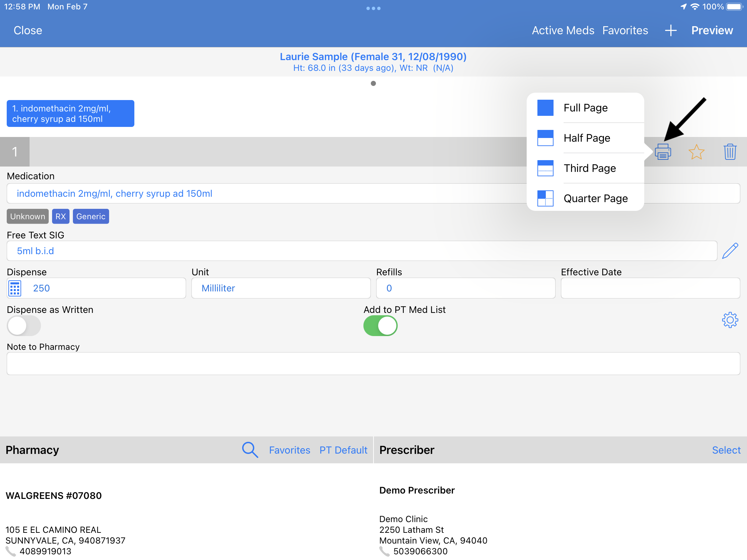747x560 pixels.
Task: Tap the Dispense quantity field
Action: click(x=96, y=288)
